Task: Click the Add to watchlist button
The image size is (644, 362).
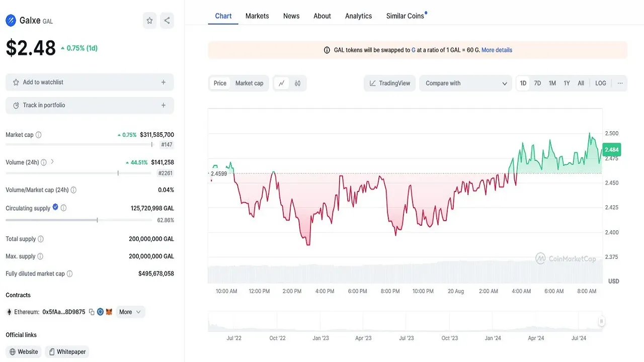Action: point(90,82)
